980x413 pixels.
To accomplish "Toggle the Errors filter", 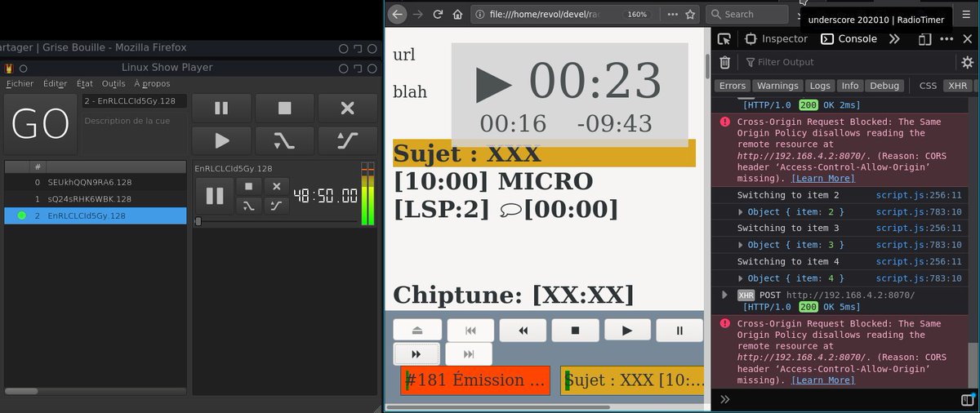I will point(733,86).
